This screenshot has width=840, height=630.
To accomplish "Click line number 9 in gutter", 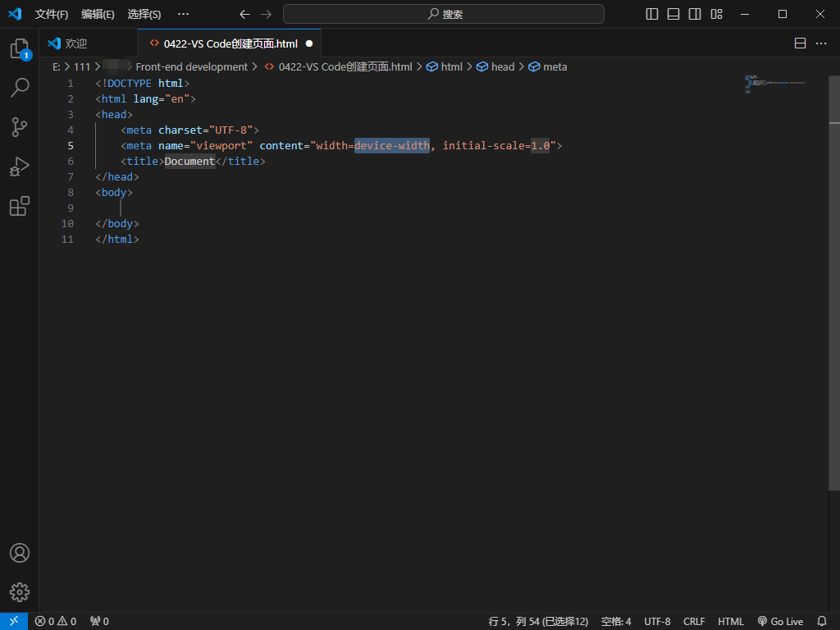I will [x=71, y=208].
